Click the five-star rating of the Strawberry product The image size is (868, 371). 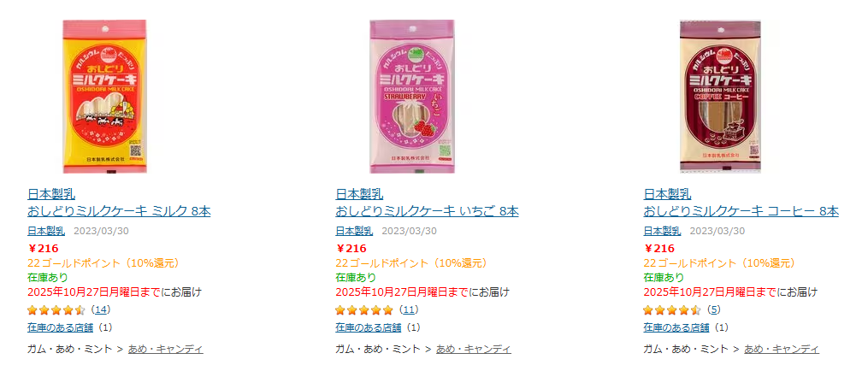(x=364, y=309)
